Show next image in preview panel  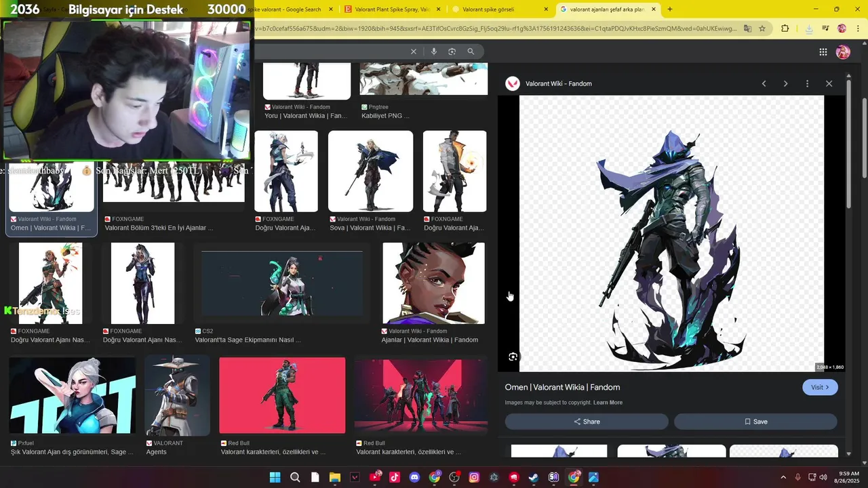(785, 83)
